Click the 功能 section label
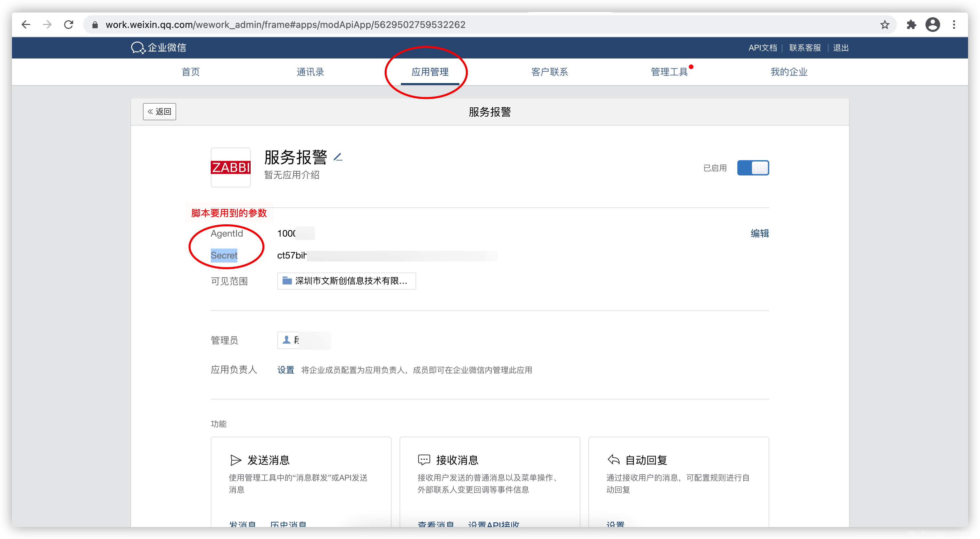This screenshot has width=980, height=539. (x=218, y=424)
